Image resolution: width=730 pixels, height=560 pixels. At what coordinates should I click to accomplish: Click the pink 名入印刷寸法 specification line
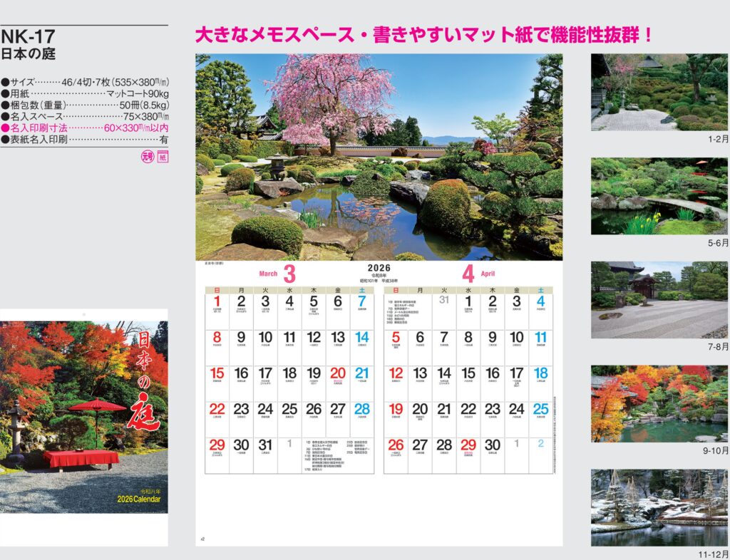(x=85, y=128)
